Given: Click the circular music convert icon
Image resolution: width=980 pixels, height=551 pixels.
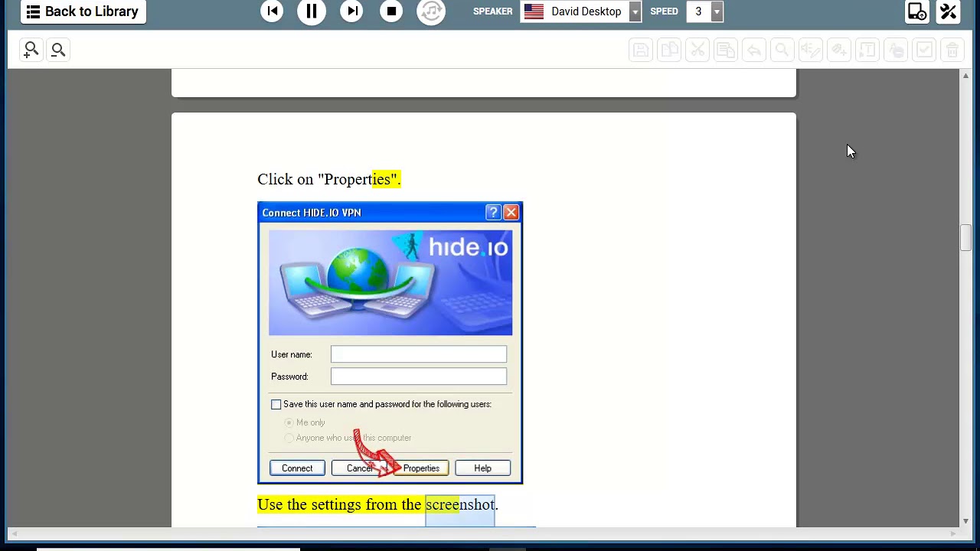Looking at the screenshot, I should pyautogui.click(x=431, y=11).
